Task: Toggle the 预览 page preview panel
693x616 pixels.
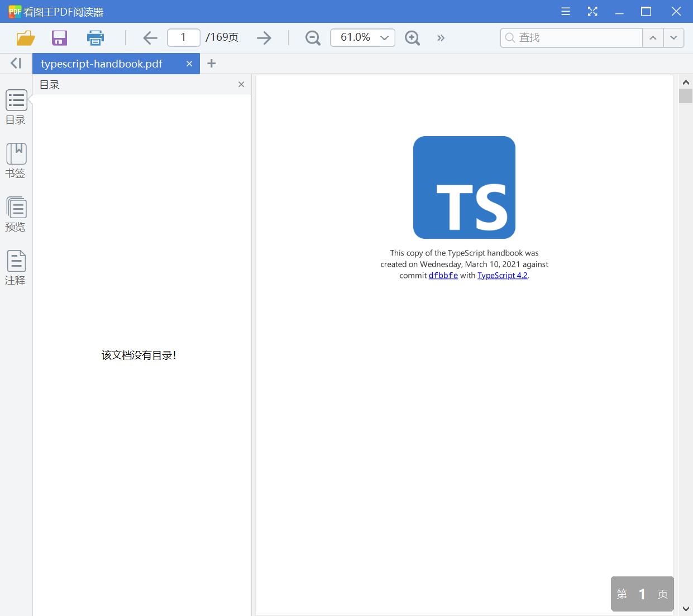Action: tap(16, 214)
